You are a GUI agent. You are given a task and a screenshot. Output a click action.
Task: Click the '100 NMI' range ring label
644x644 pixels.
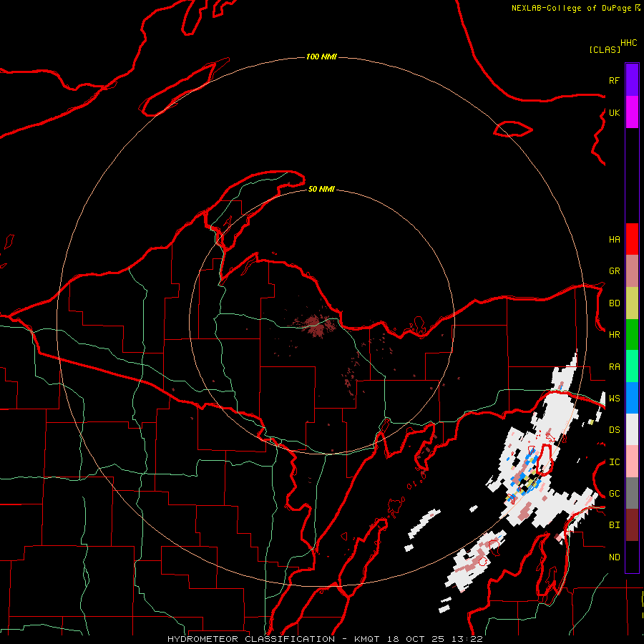click(321, 57)
